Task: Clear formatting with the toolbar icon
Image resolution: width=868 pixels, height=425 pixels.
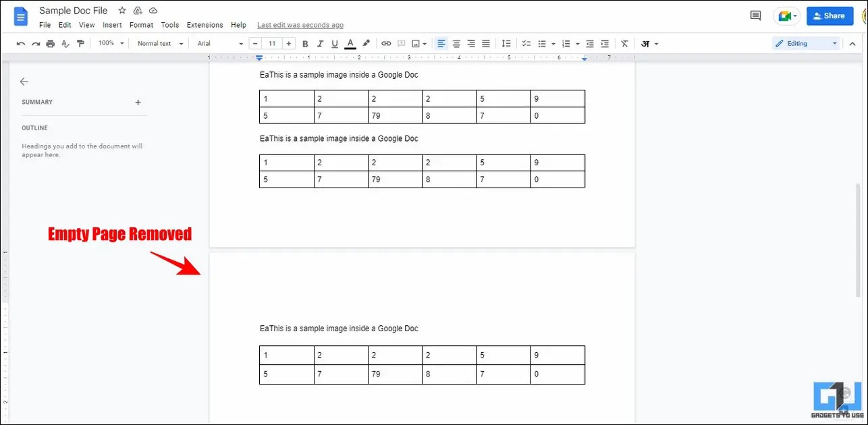Action: click(625, 43)
